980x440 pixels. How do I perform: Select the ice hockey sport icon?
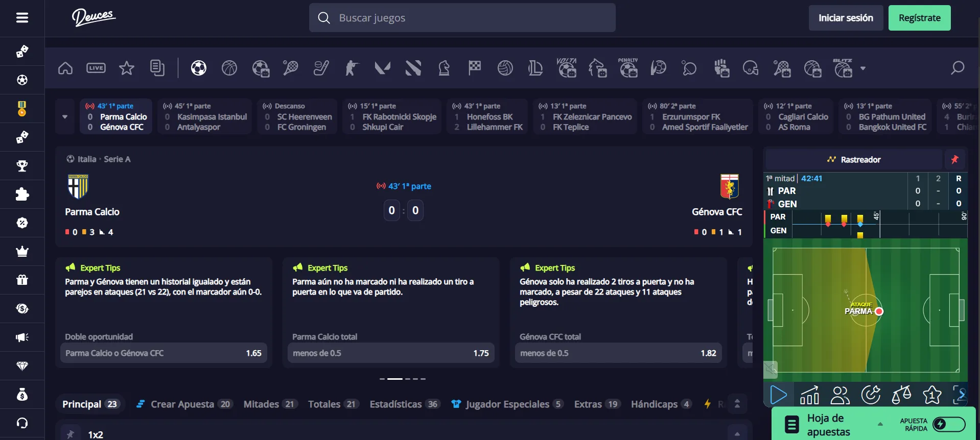(321, 68)
